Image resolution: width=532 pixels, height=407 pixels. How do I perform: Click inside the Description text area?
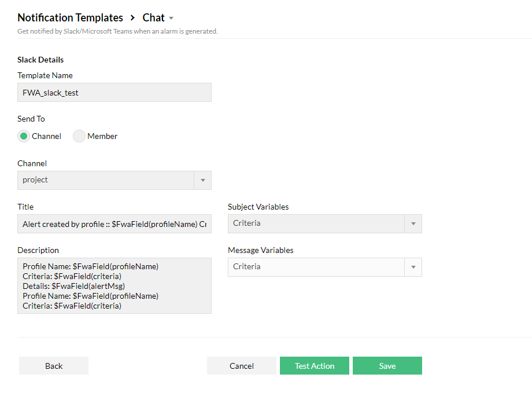tap(114, 285)
